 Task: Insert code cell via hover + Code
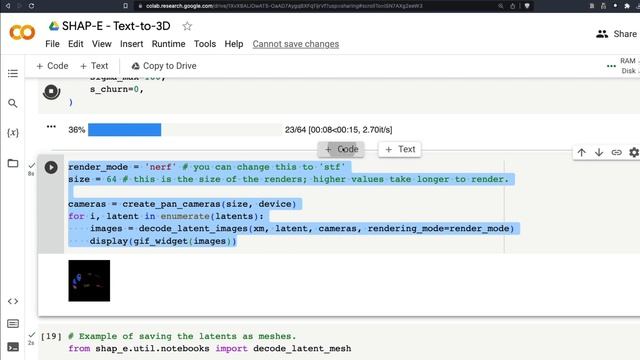click(341, 149)
